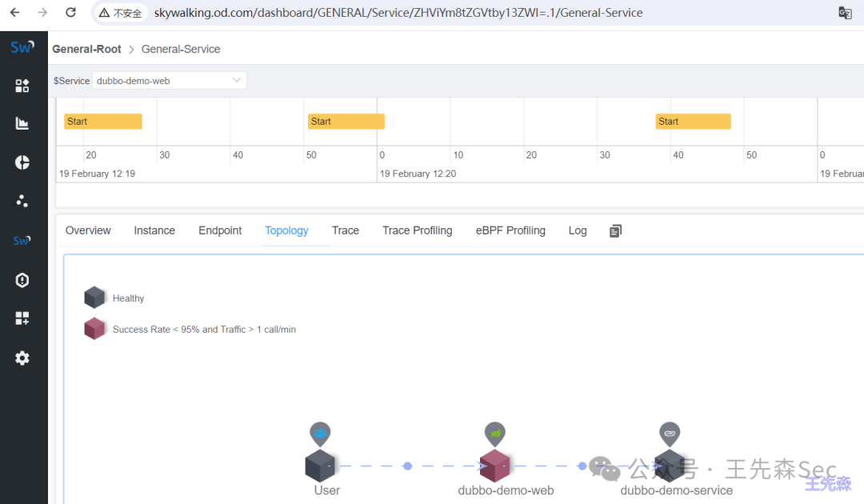This screenshot has width=864, height=504.
Task: Open the $Service dropdown showing dubbo-demo-web
Action: point(169,81)
